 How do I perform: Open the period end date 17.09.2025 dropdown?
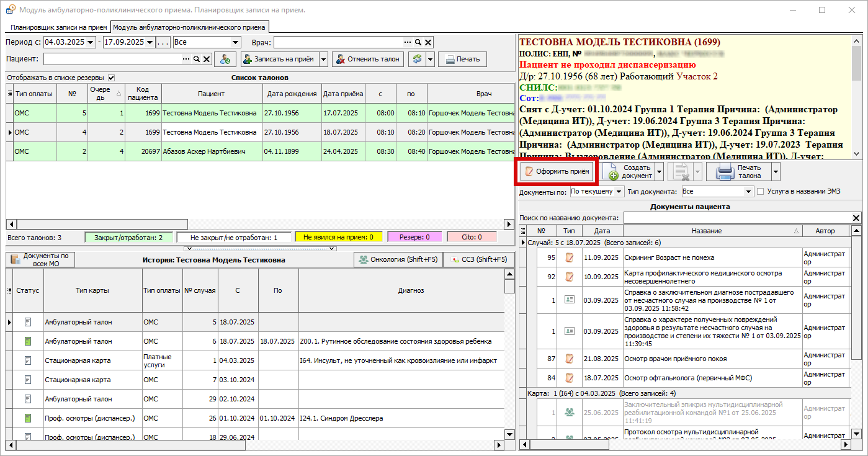coord(150,42)
